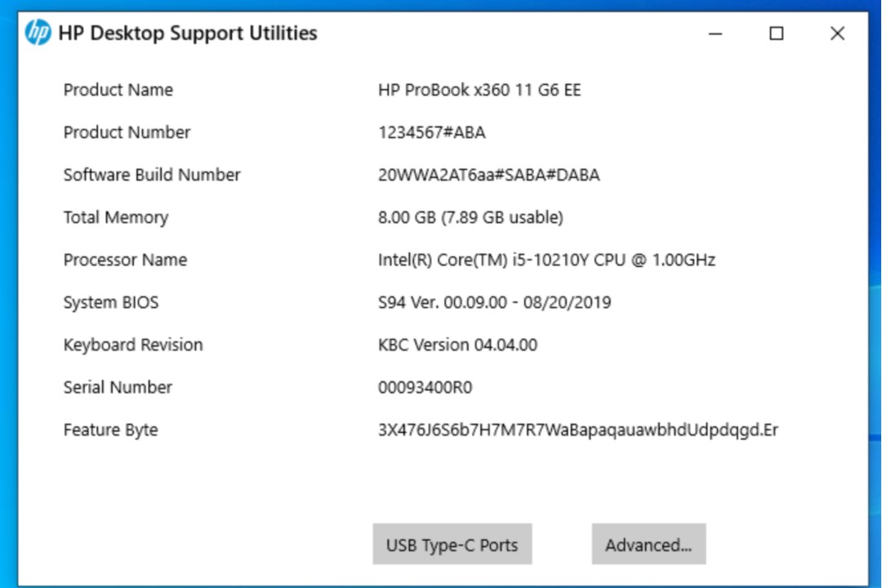Select the Intel Core i5-10210Y processor text
Viewport: 882px width, 588px height.
pyautogui.click(x=546, y=260)
